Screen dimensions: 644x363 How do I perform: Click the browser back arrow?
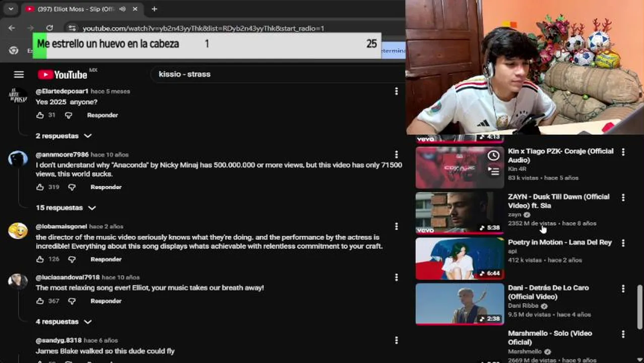coord(12,28)
